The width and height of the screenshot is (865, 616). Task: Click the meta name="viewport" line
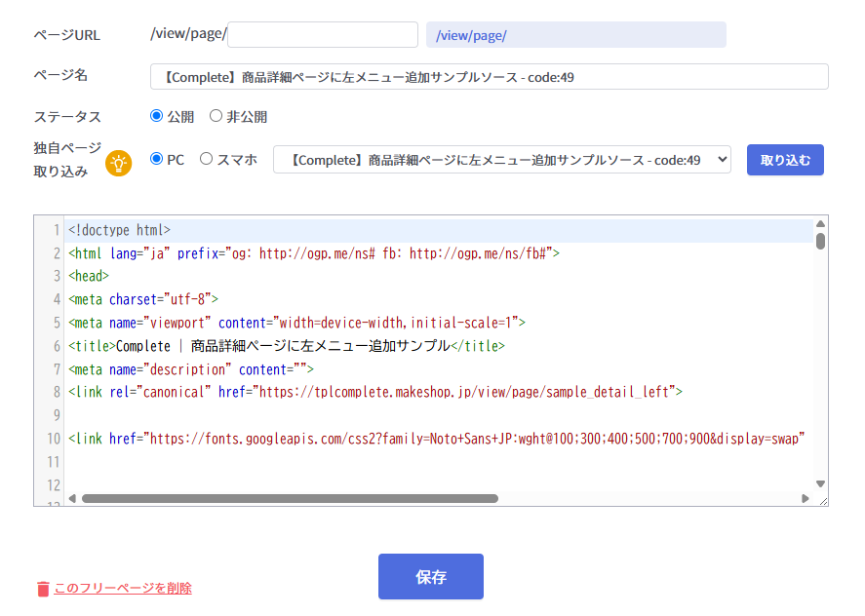[x=296, y=323]
